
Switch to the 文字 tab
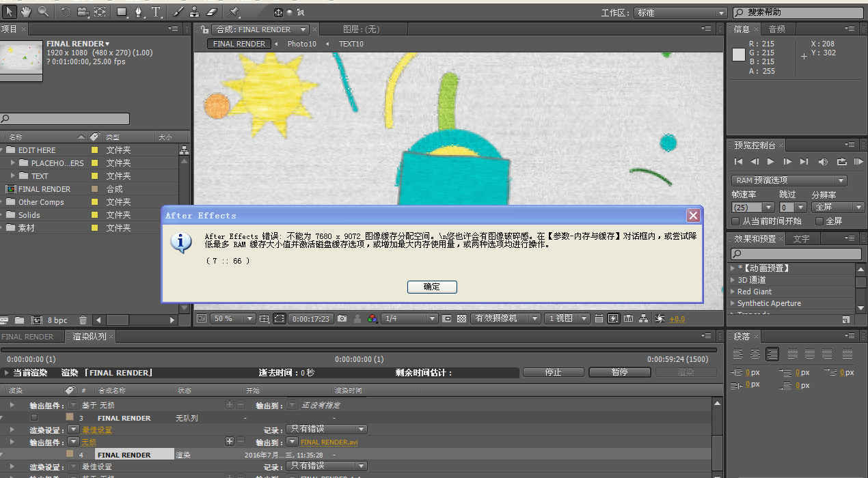pos(802,239)
